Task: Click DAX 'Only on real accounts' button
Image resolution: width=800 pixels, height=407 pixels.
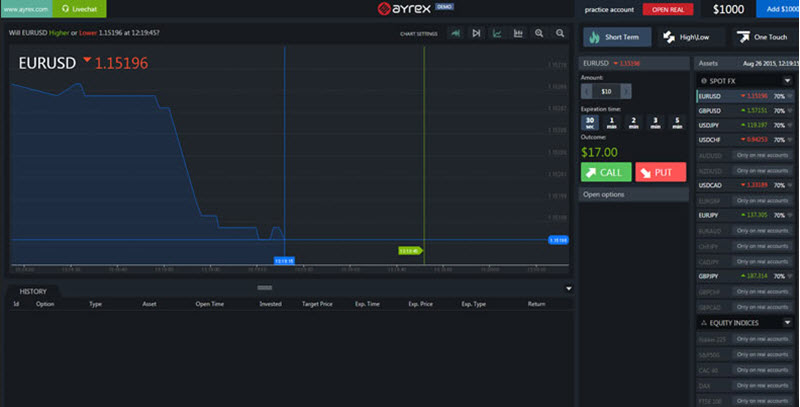Action: (x=762, y=385)
